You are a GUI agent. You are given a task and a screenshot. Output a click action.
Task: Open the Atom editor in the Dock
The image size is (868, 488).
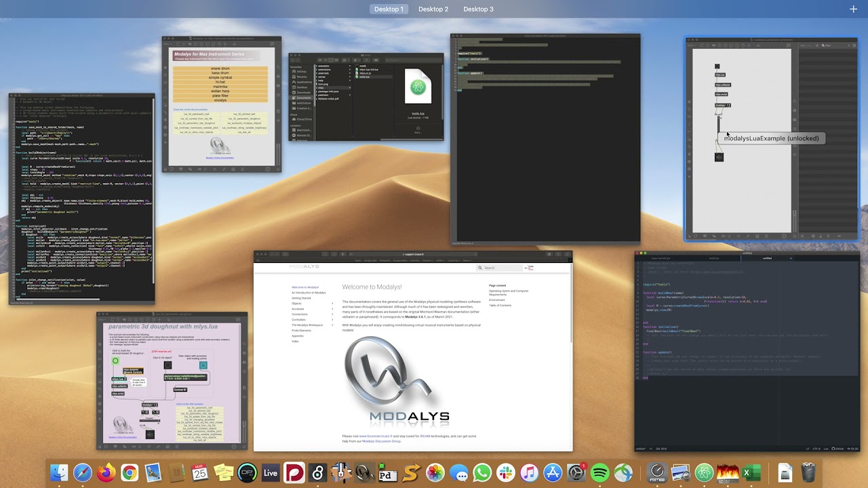pos(705,472)
